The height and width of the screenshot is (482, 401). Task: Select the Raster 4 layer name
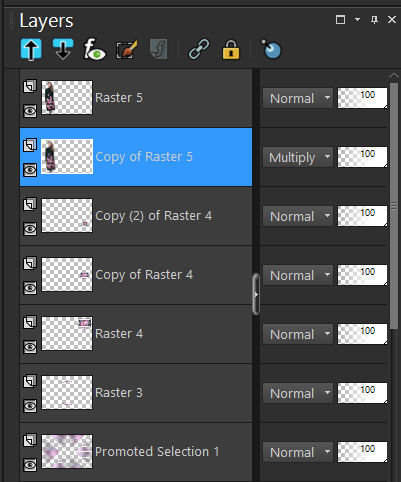[119, 334]
